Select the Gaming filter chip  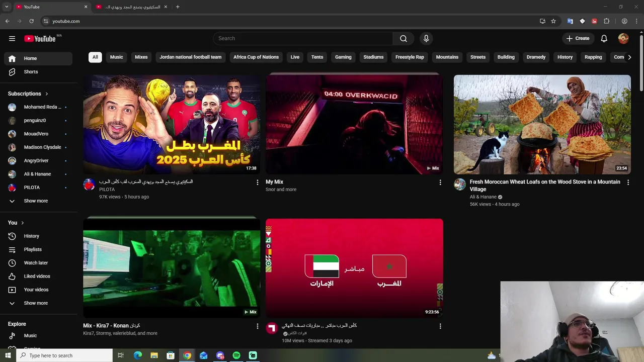(x=343, y=57)
